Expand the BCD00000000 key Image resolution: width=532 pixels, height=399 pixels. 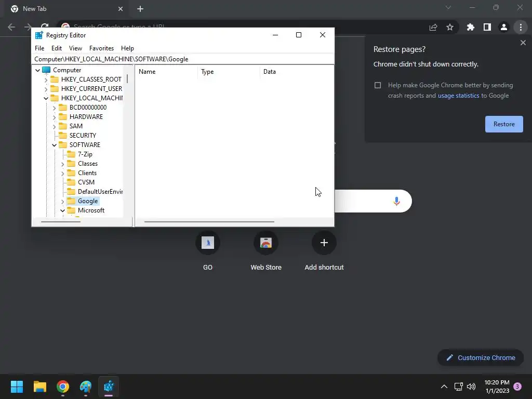[54, 108]
